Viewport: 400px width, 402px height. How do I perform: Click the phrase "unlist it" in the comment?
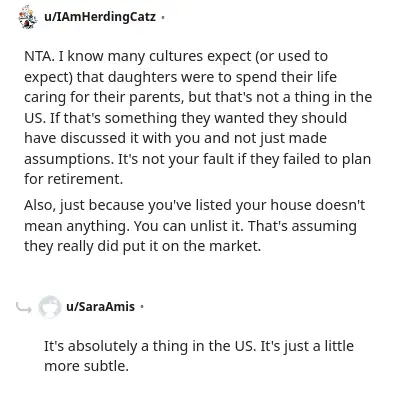tap(216, 226)
